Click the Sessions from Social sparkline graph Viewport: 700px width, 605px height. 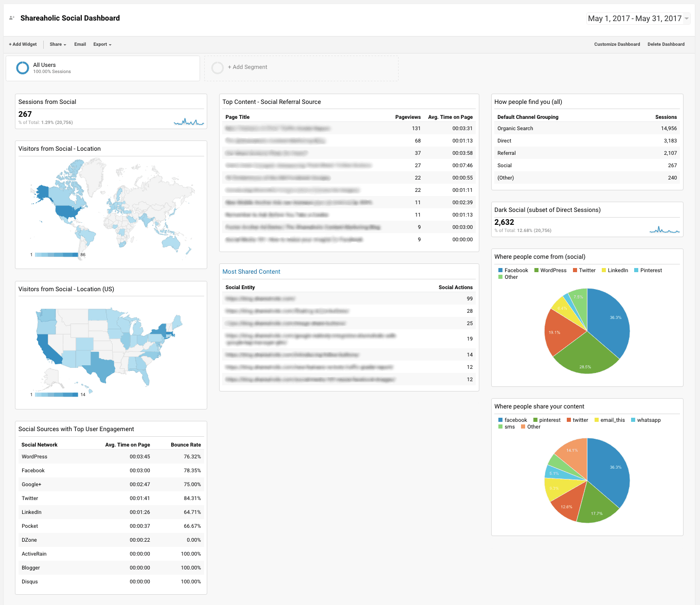188,120
